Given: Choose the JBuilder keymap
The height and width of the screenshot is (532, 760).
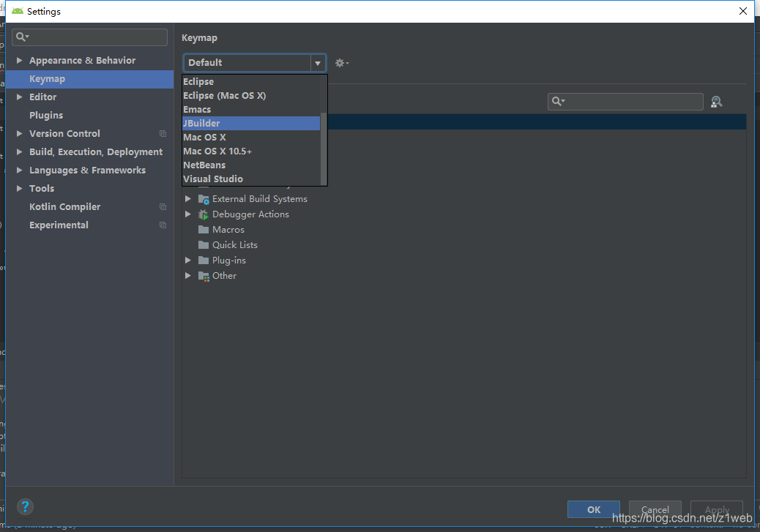Looking at the screenshot, I should coord(251,124).
